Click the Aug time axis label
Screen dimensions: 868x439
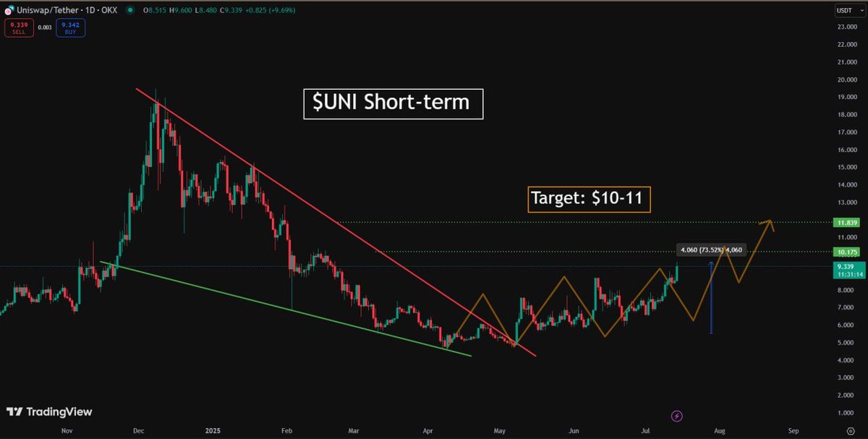(x=720, y=430)
